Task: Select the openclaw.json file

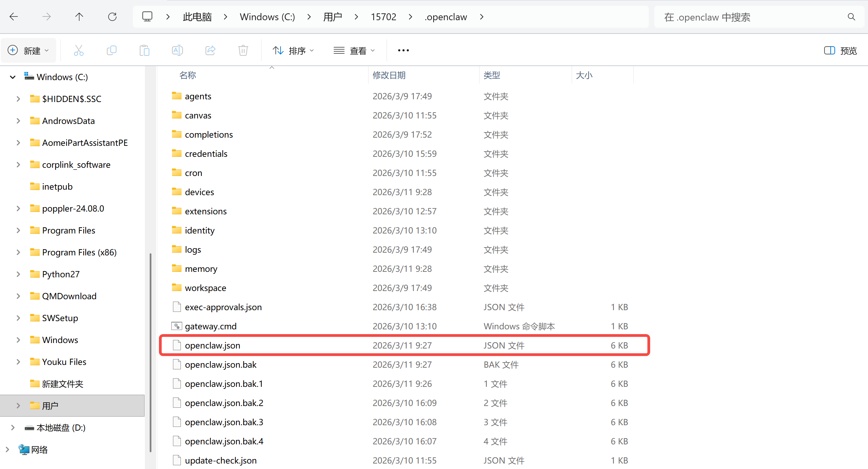Action: pos(212,345)
